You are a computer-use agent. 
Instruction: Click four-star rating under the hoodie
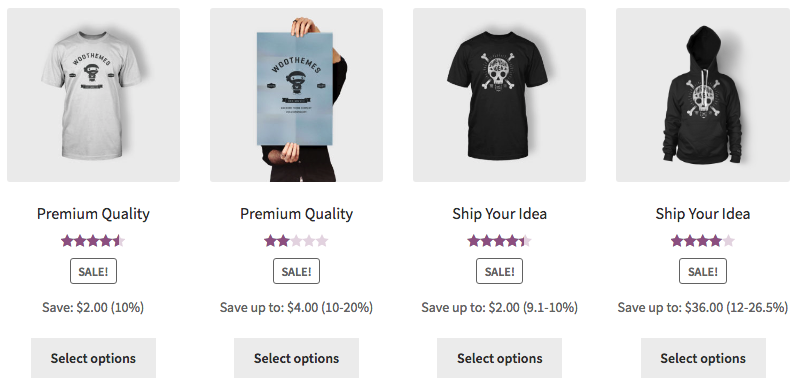point(703,241)
